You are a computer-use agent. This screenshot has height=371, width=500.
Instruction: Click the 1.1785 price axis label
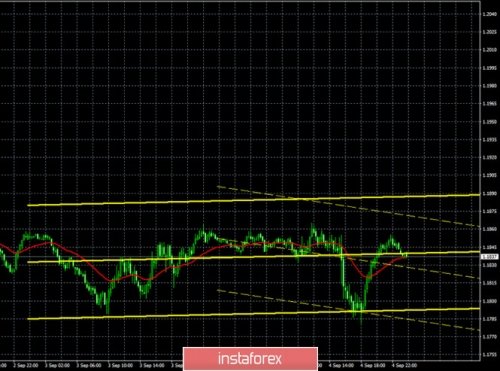point(490,319)
